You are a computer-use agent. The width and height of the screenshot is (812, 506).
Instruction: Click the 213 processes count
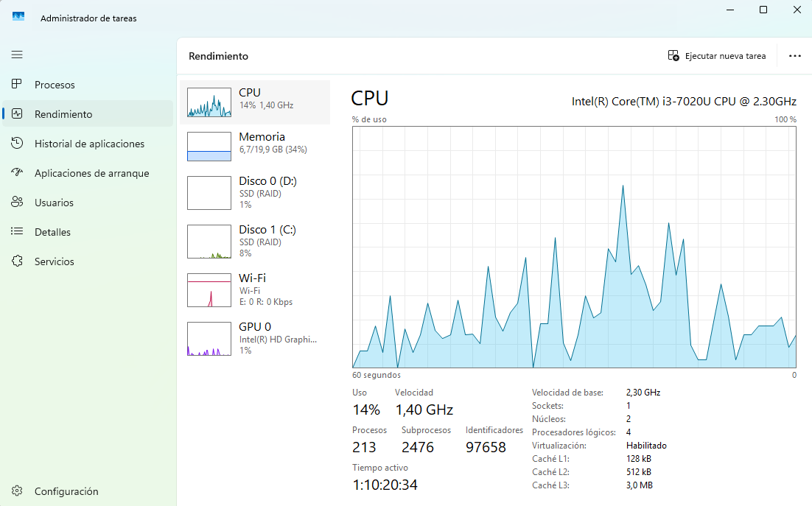point(364,447)
